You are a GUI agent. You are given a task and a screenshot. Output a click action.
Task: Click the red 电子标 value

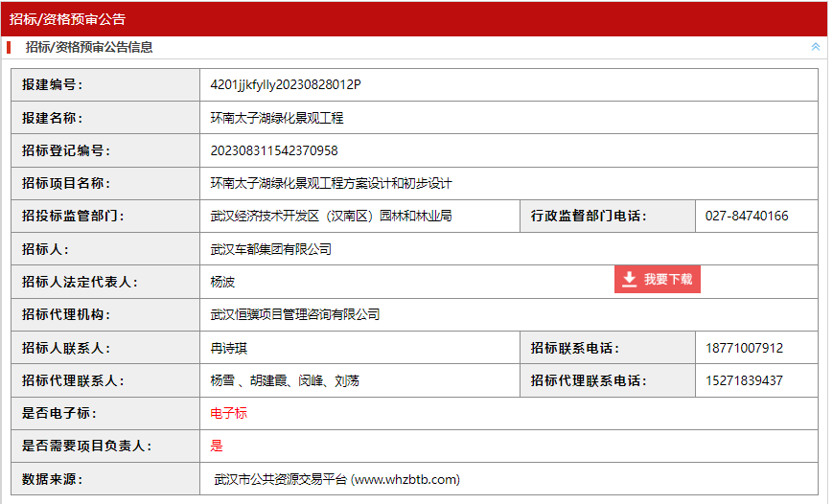coord(229,413)
